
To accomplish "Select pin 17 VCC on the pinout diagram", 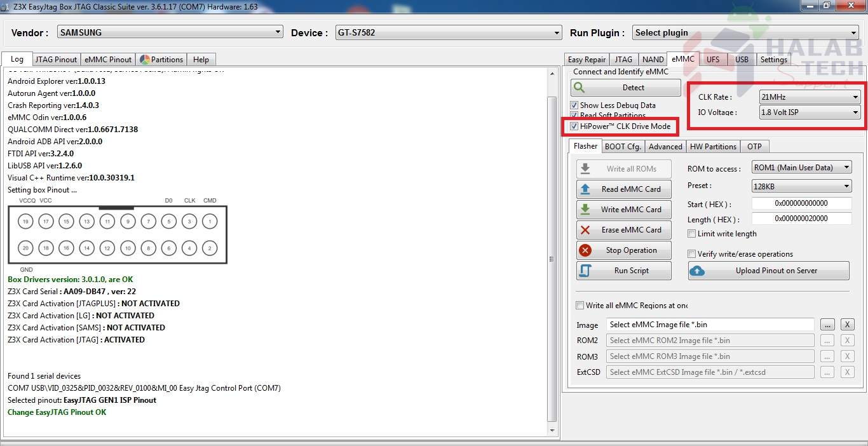I will [x=46, y=222].
